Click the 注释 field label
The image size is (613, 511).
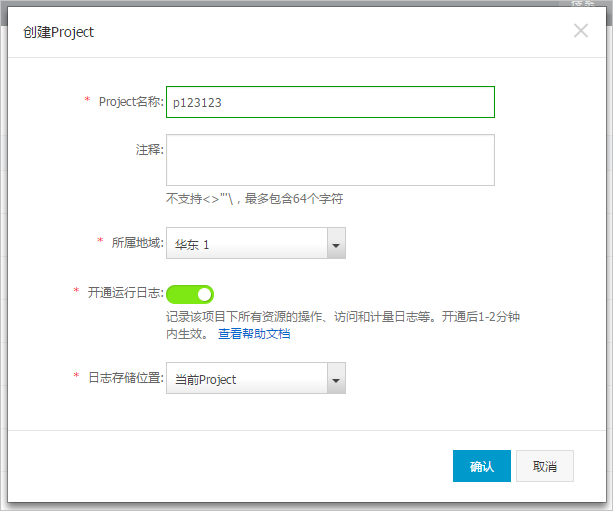click(x=149, y=149)
